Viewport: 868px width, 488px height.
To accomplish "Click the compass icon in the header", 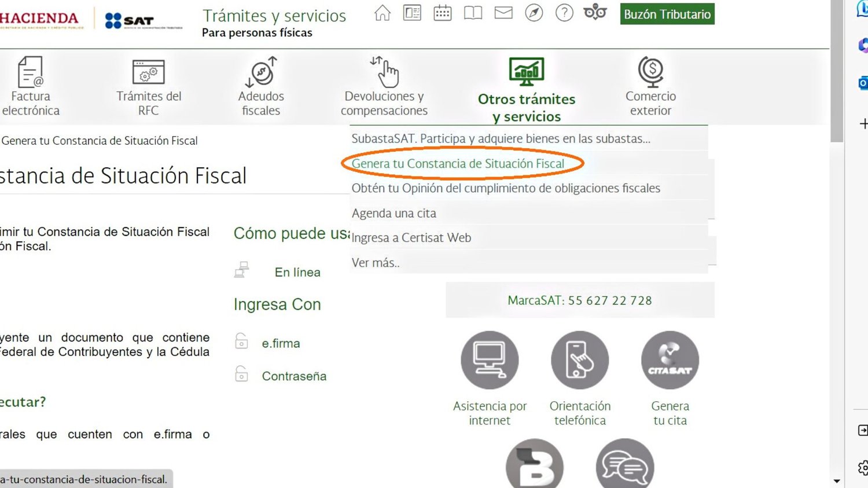I will pyautogui.click(x=534, y=13).
